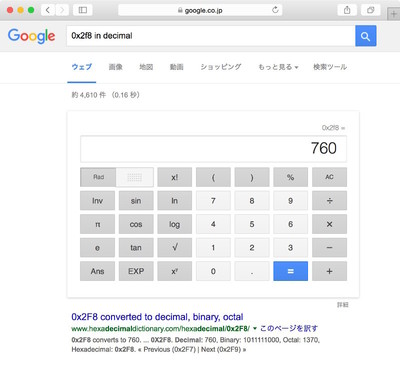
Task: Click the blue search magnifier button
Action: tap(366, 36)
